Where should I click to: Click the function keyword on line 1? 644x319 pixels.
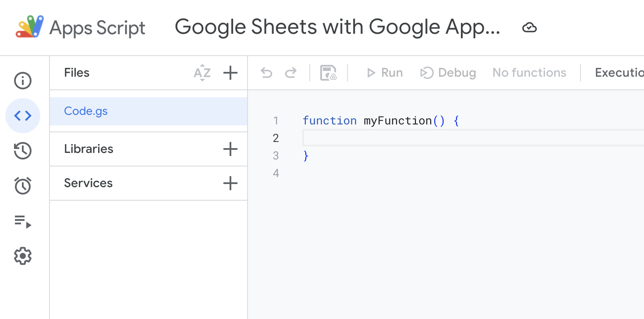coord(329,121)
